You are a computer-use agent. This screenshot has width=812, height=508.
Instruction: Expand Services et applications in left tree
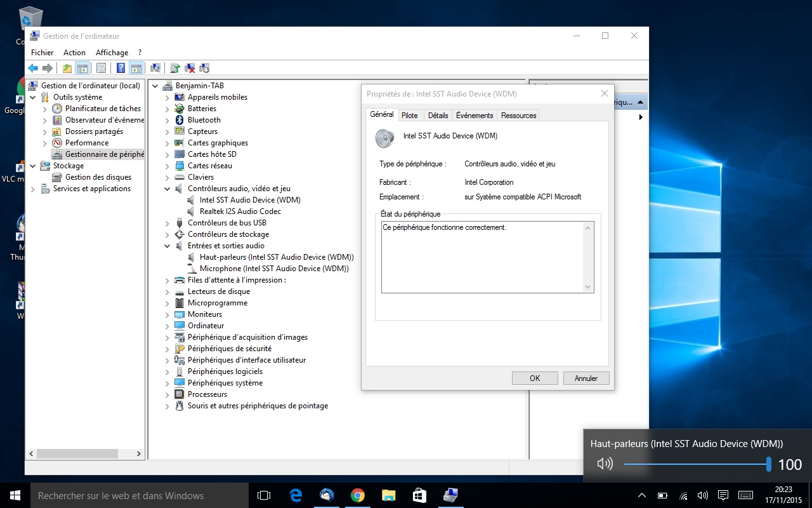tap(33, 189)
